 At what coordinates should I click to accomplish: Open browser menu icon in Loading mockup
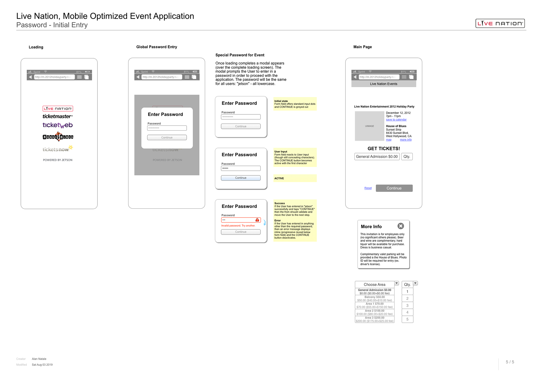click(79, 77)
